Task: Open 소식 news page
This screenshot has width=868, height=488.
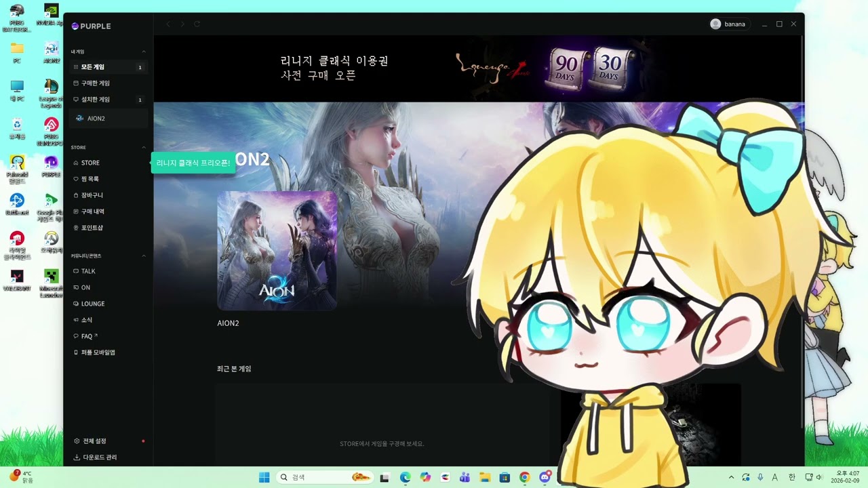Action: (x=108, y=320)
